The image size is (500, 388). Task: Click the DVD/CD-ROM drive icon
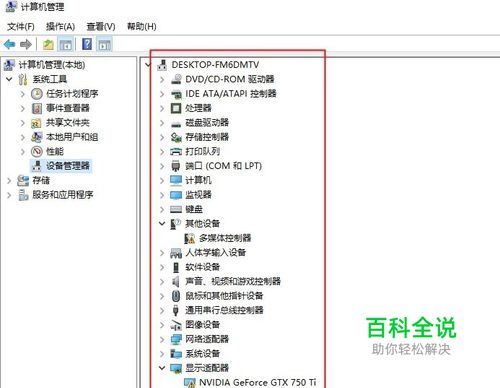point(176,79)
